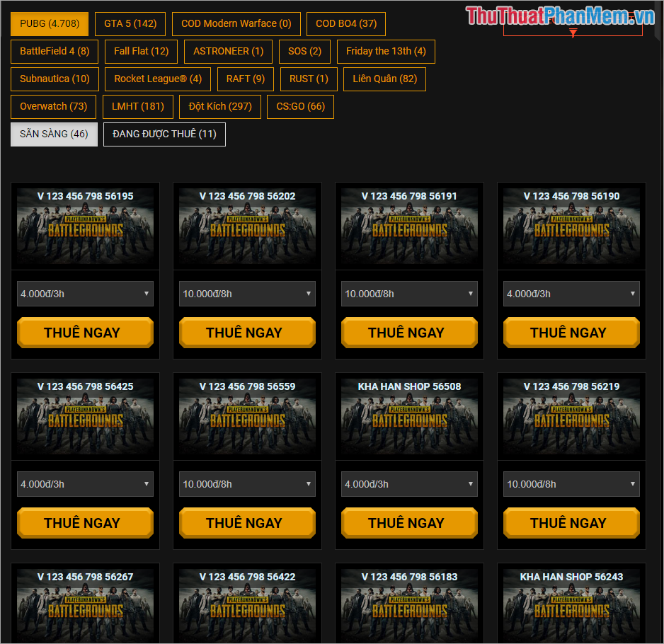Open price dropdown for account 56195
The height and width of the screenshot is (644, 664).
coord(85,293)
